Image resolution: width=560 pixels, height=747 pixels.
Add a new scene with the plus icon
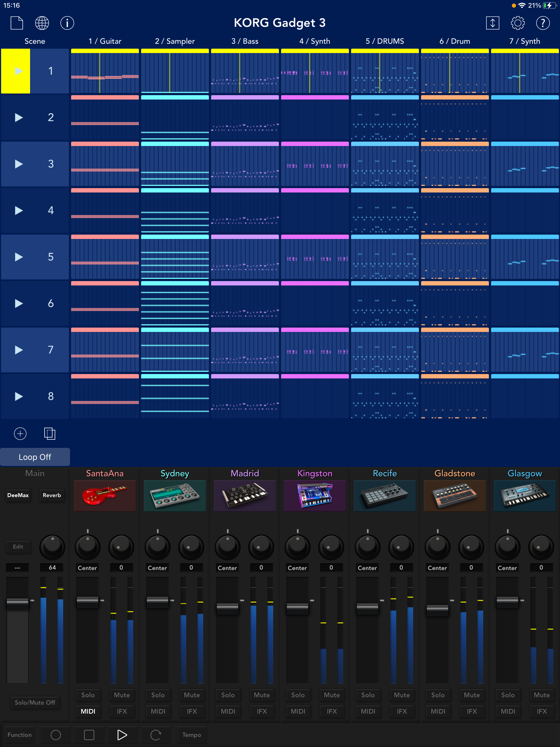[20, 433]
